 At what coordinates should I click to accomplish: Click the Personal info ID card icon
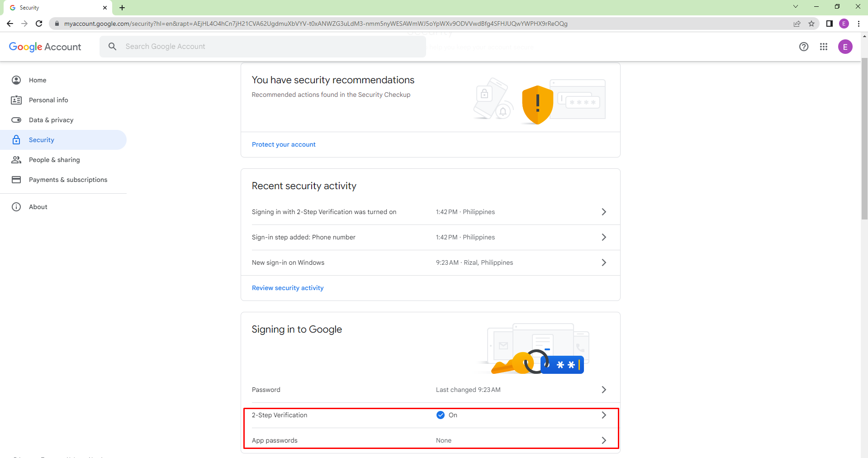[x=16, y=100]
